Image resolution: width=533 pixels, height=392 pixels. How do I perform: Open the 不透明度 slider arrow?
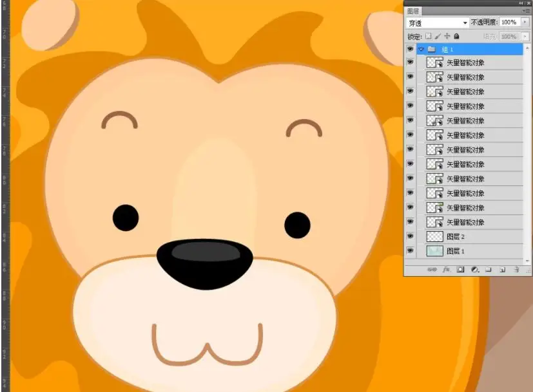coord(525,23)
